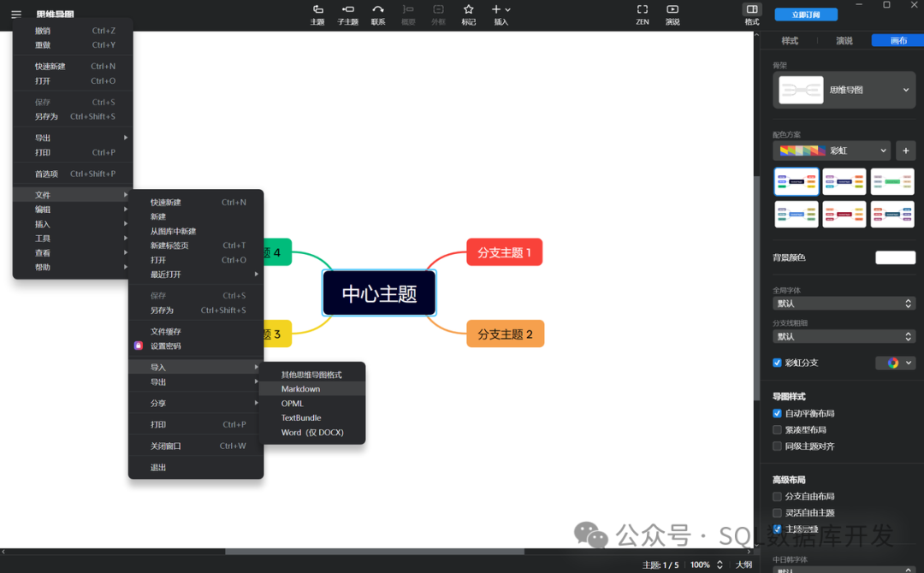Open the 全局字体 default font dropdown
The height and width of the screenshot is (573, 924).
pyautogui.click(x=844, y=303)
